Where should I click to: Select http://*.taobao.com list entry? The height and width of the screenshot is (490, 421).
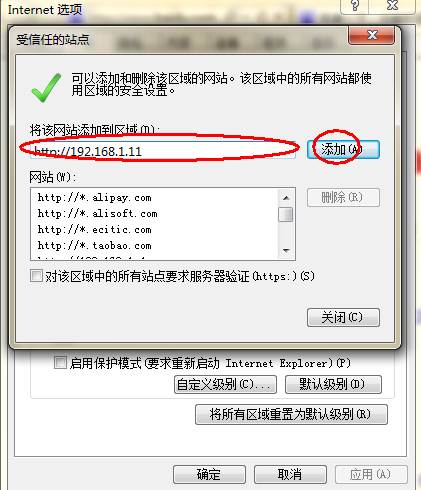pos(94,246)
